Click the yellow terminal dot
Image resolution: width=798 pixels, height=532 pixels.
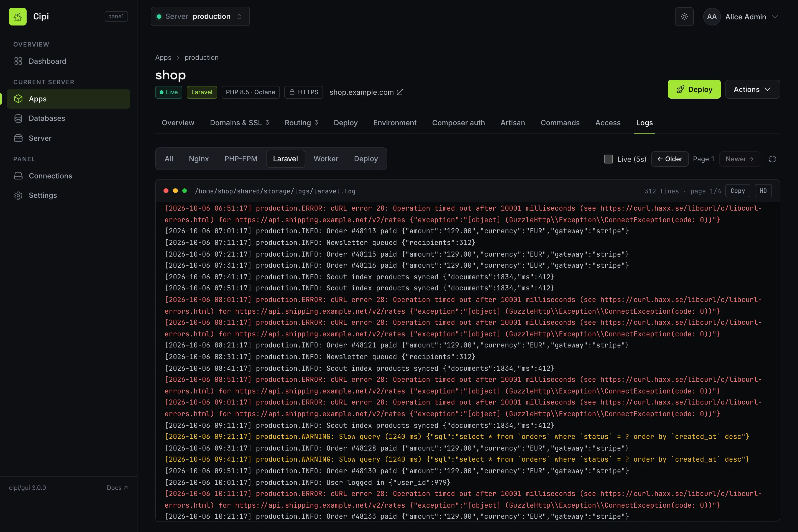pos(175,191)
